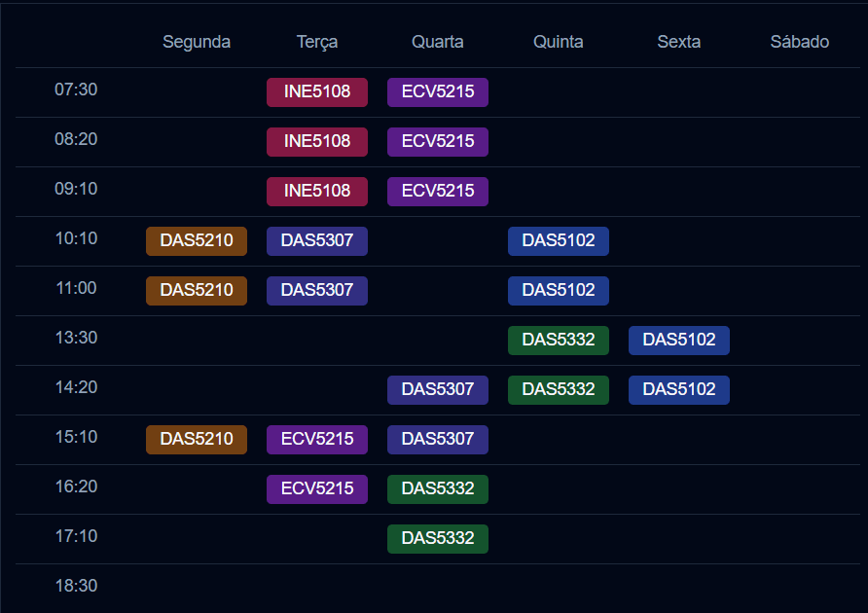The width and height of the screenshot is (868, 613).
Task: Select the Sexta day header
Action: (x=679, y=42)
